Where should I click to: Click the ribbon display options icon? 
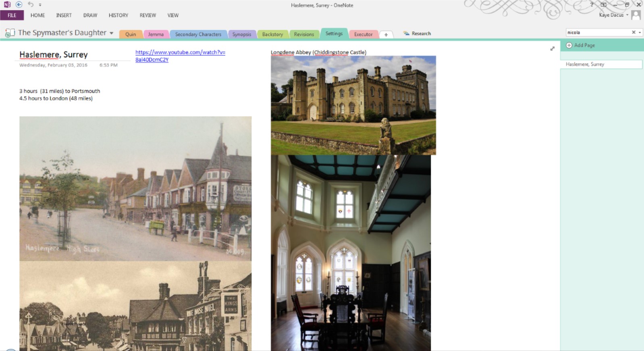(x=603, y=5)
